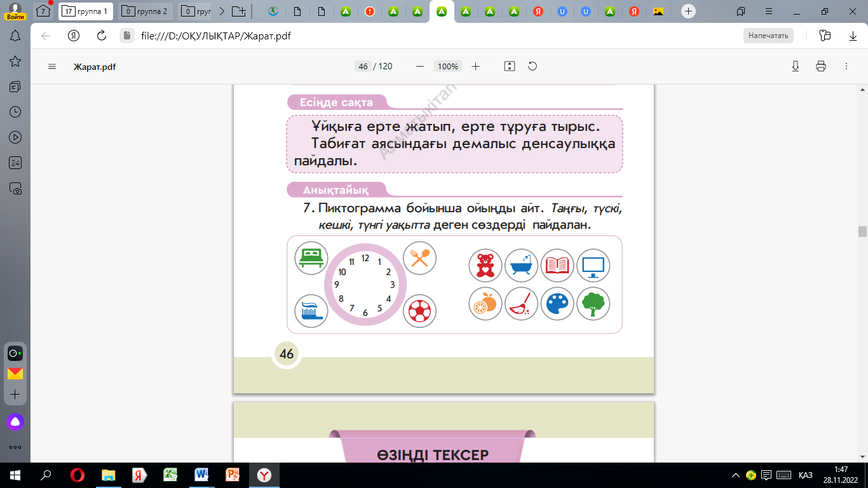The height and width of the screenshot is (488, 868).
Task: Open the notifications bell in the sidebar
Action: (15, 36)
